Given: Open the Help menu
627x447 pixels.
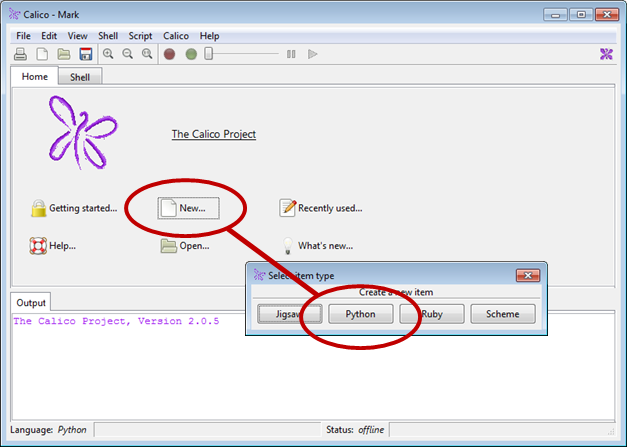Looking at the screenshot, I should [x=210, y=36].
